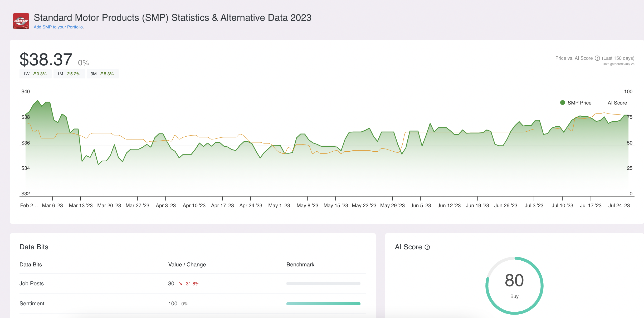Image resolution: width=644 pixels, height=318 pixels.
Task: Click the Data Bits section heading
Action: (x=34, y=247)
